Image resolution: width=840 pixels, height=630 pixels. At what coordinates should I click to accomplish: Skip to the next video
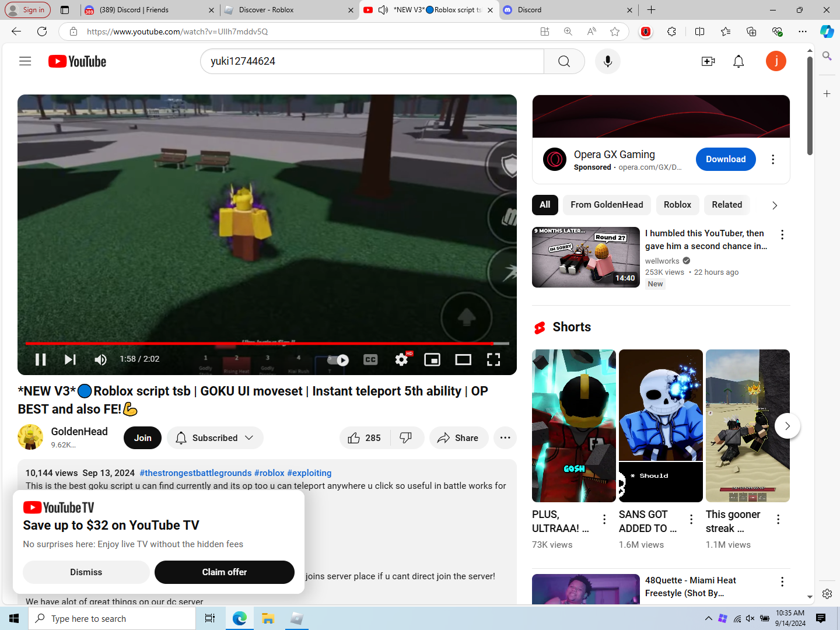point(70,359)
